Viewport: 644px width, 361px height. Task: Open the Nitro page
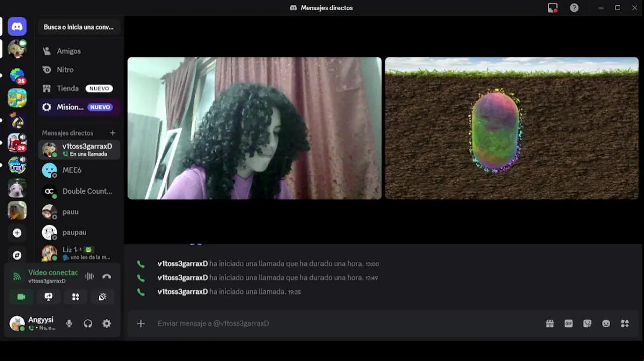(79, 70)
